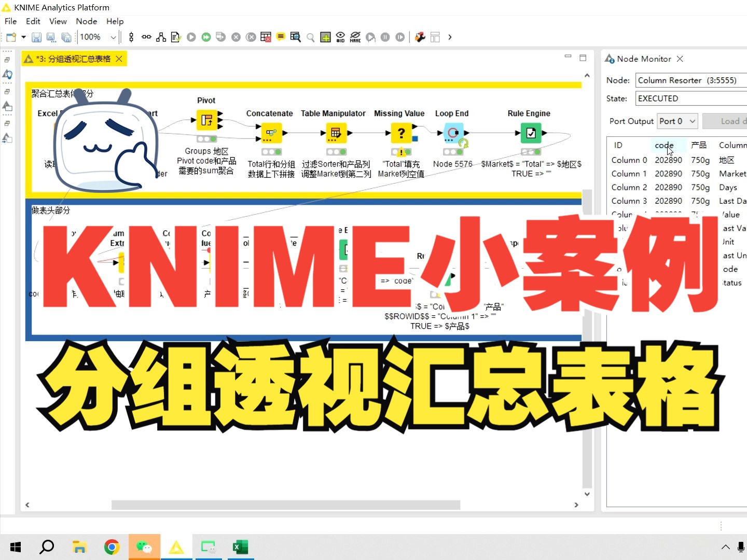Click the execute all nodes icon
This screenshot has height=560, width=747.
point(206,37)
